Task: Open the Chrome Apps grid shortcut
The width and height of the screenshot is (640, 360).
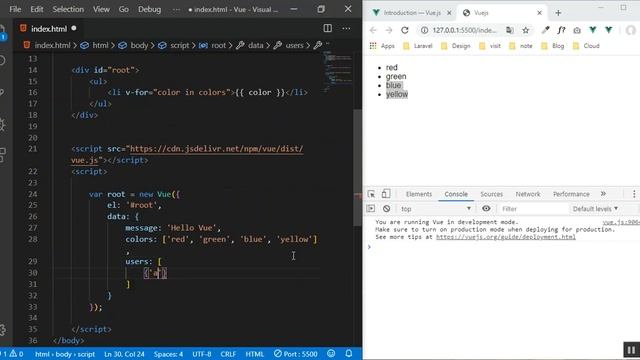Action: point(382,46)
